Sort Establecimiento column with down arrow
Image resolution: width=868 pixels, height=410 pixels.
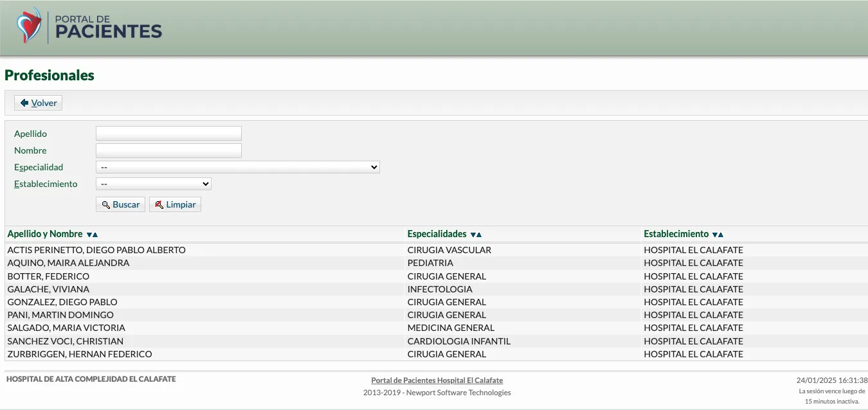click(x=714, y=235)
